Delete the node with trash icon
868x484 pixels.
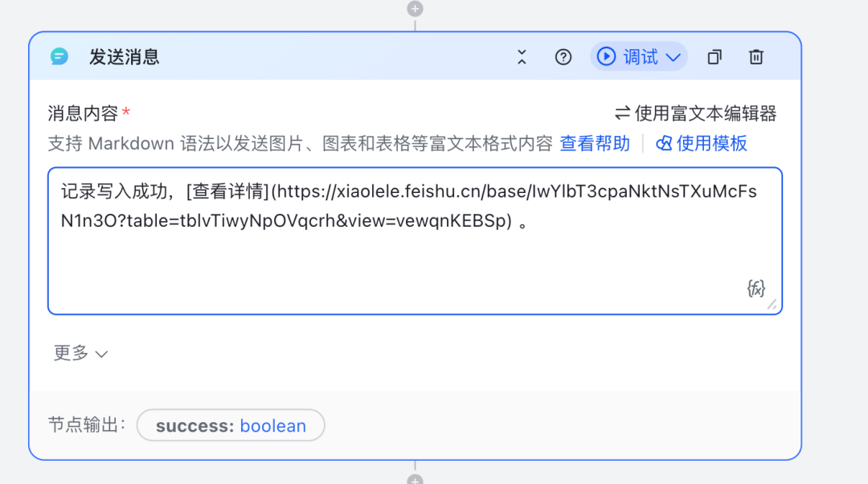[x=756, y=57]
